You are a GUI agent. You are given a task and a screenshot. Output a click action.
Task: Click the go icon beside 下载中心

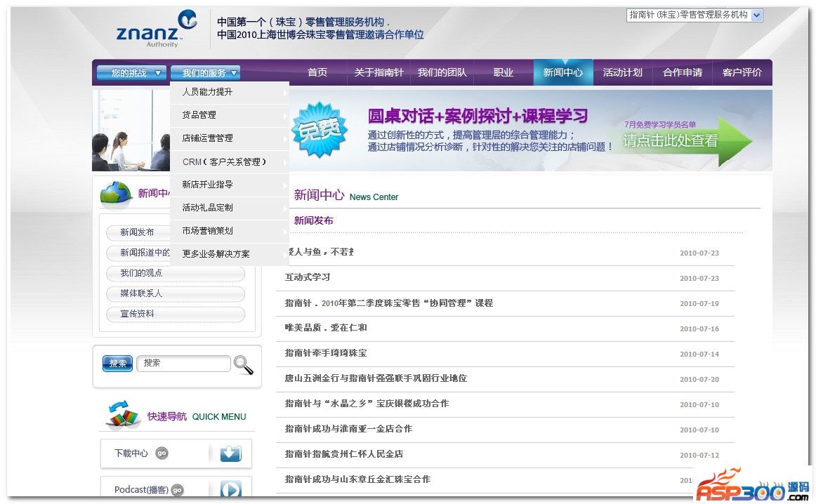click(x=162, y=453)
